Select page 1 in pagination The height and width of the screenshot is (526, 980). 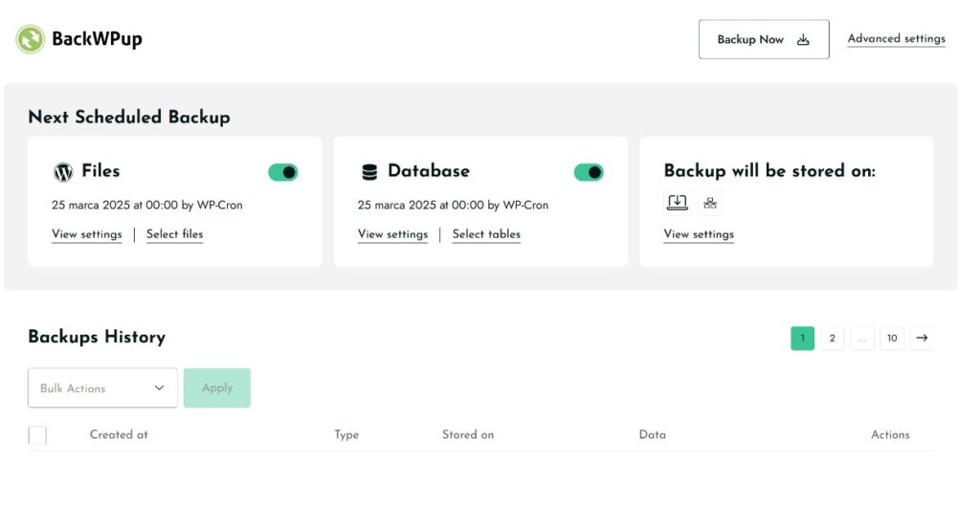pyautogui.click(x=802, y=338)
